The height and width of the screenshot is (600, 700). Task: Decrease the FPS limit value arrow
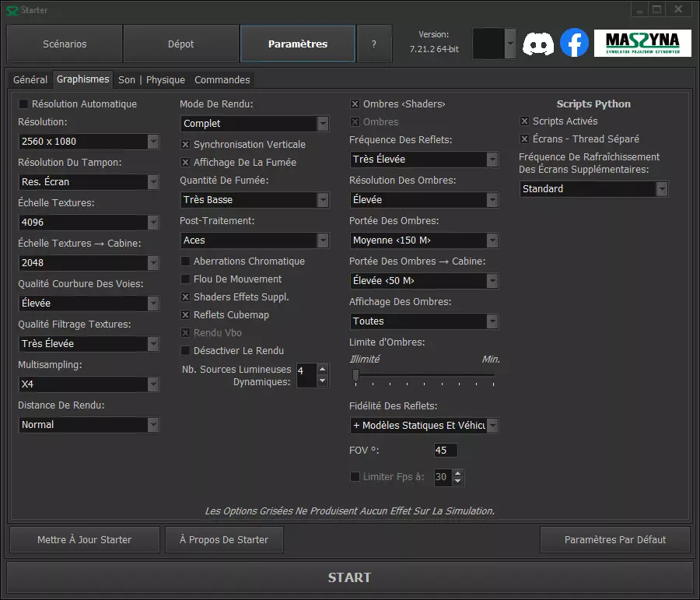[457, 481]
